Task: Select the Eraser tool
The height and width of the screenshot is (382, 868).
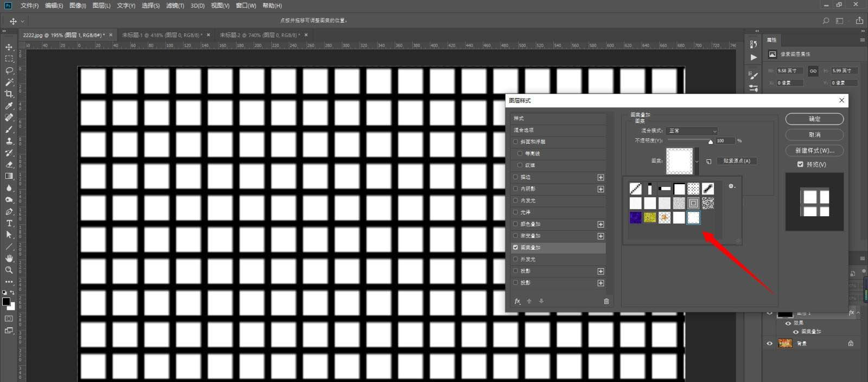Action: [x=9, y=164]
